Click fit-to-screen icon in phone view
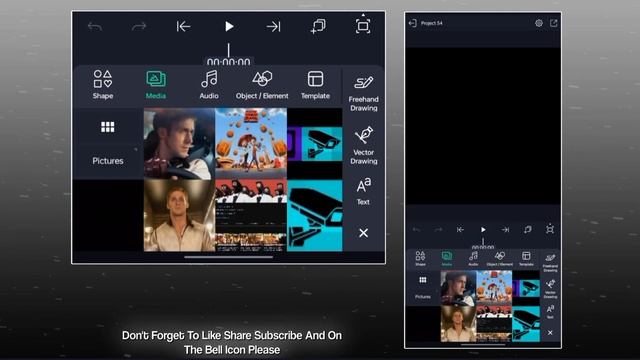Screen dimensions: 640x360 [x=550, y=229]
